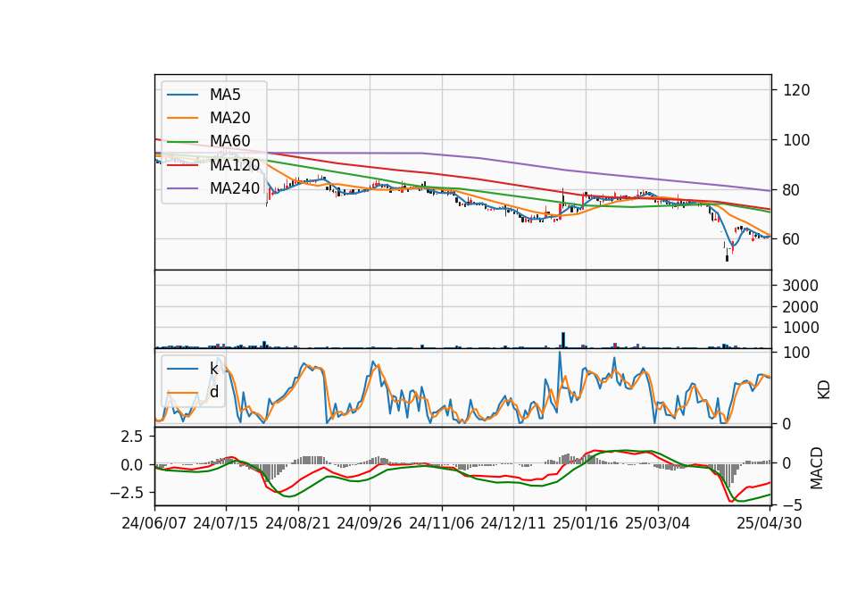Click the 24/11/06 date label
Image resolution: width=857 pixels, height=616 pixels.
[x=442, y=523]
